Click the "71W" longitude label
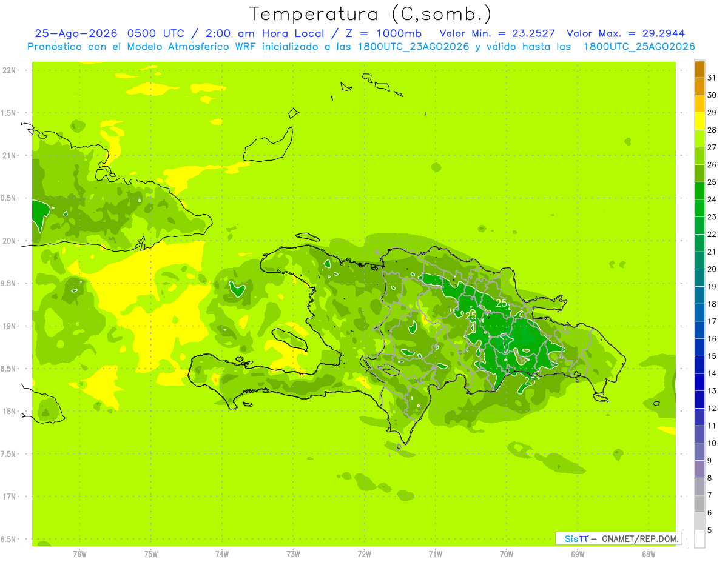The height and width of the screenshot is (562, 728). click(435, 554)
